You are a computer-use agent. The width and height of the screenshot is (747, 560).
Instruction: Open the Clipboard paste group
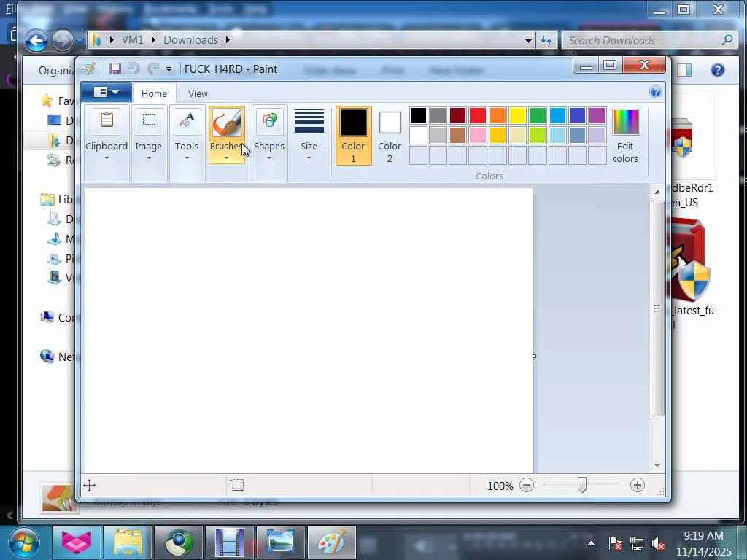107,143
